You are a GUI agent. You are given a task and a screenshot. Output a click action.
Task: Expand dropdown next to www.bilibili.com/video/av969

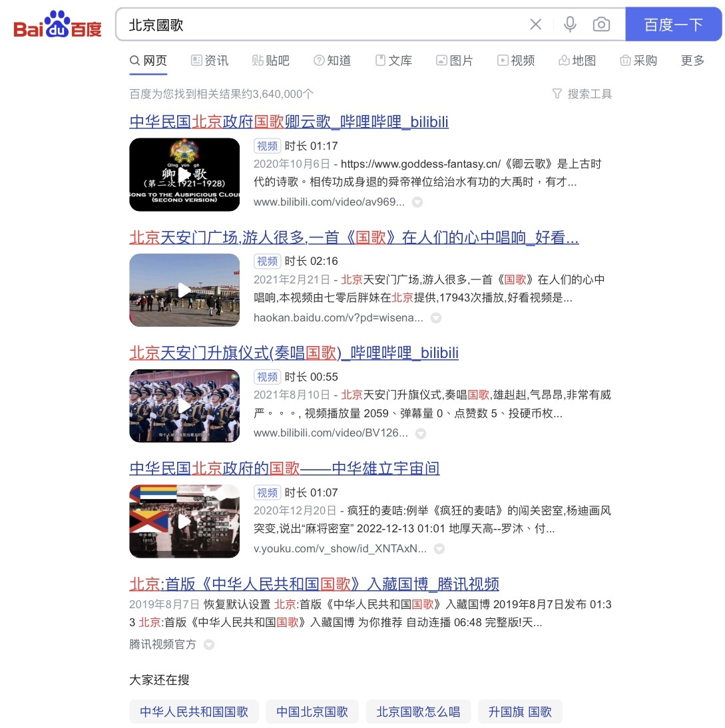click(417, 202)
